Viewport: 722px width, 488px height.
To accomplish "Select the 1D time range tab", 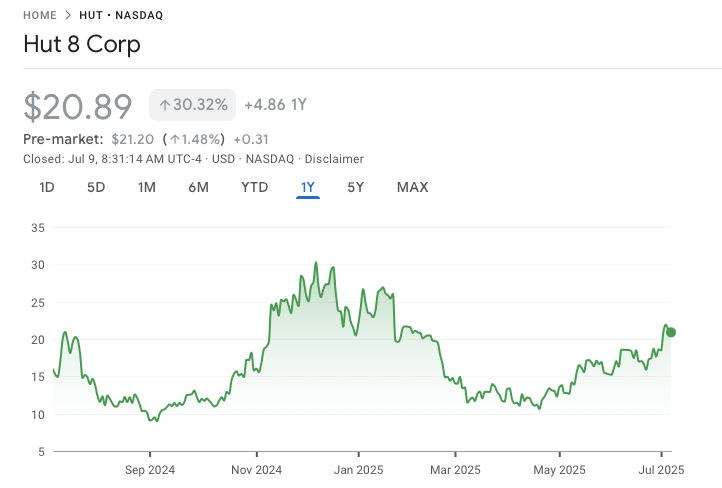I will (x=47, y=187).
